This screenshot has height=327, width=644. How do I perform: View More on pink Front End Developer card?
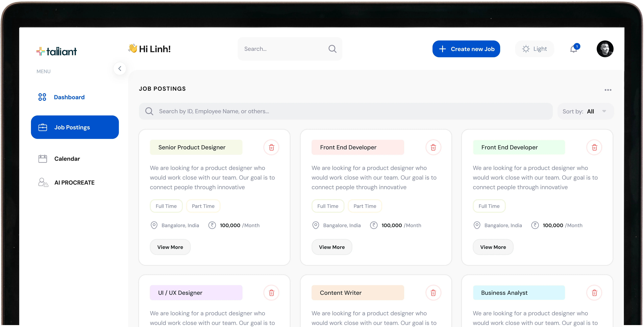pyautogui.click(x=332, y=247)
